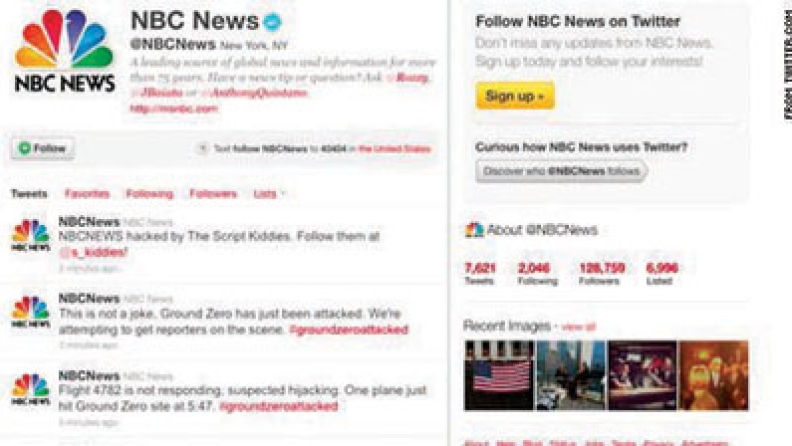Open the #groundzeroattacked hashtag in Flight 4782 tweet
792x446 pixels.
point(278,407)
